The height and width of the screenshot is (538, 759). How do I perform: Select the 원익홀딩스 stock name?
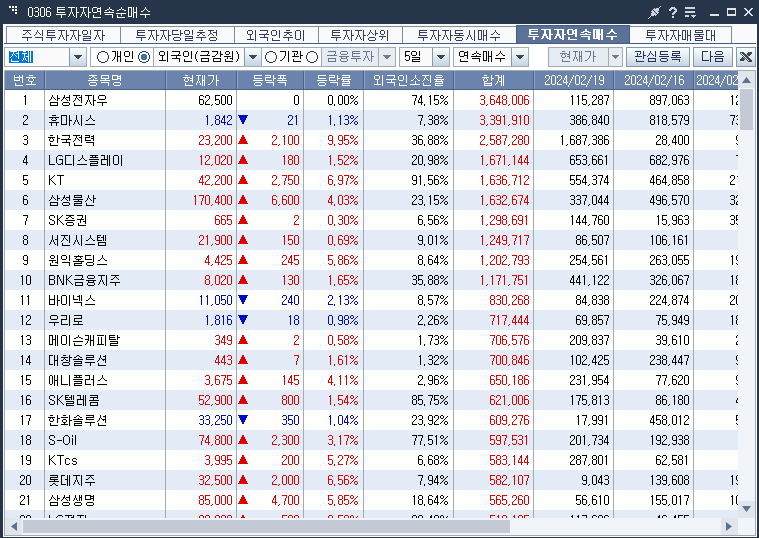[x=78, y=260]
